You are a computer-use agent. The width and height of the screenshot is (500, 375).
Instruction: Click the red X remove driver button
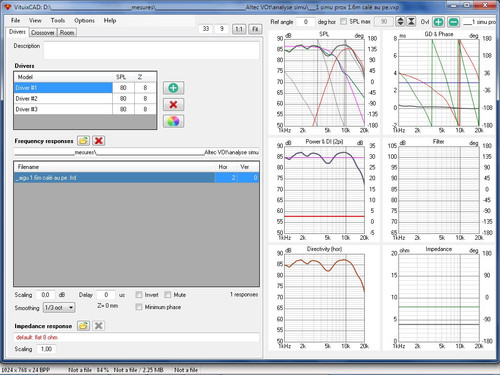pos(173,105)
